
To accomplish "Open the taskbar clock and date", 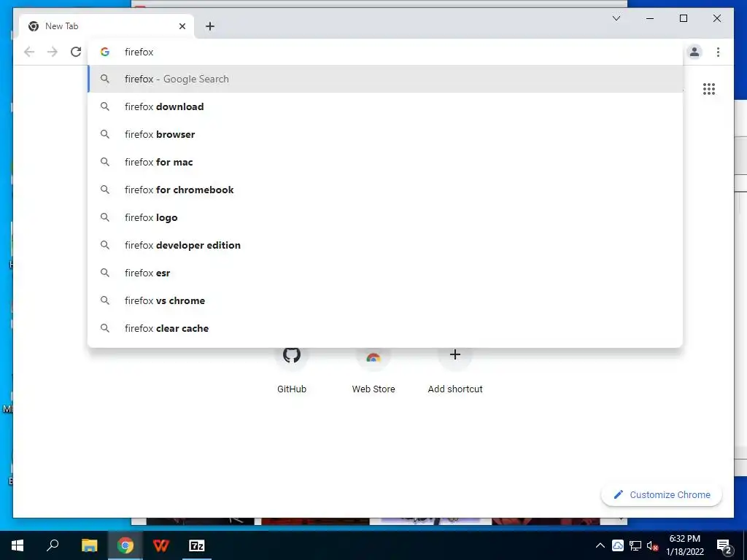I will pos(684,545).
